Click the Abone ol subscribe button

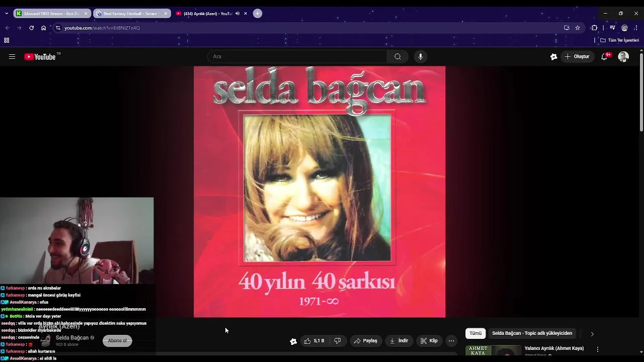pyautogui.click(x=117, y=341)
